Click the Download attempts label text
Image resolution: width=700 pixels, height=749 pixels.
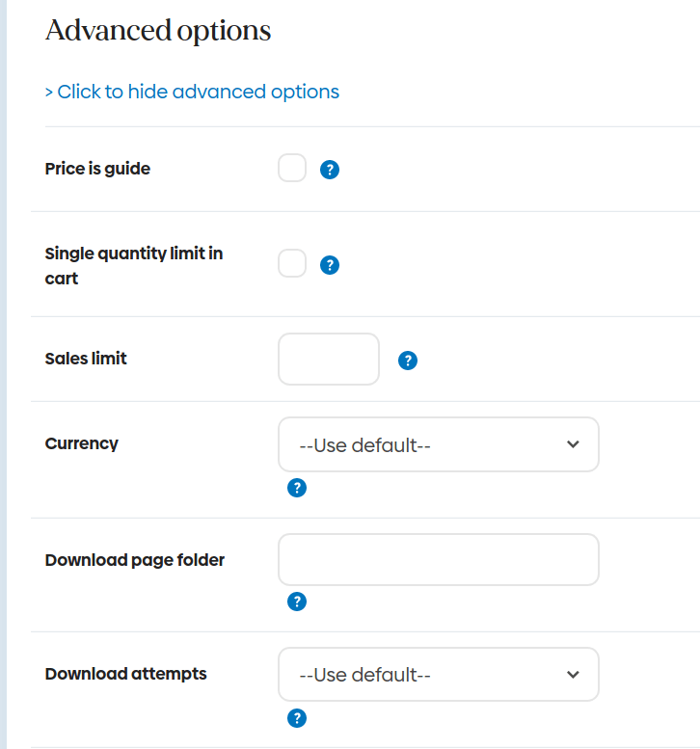(125, 674)
